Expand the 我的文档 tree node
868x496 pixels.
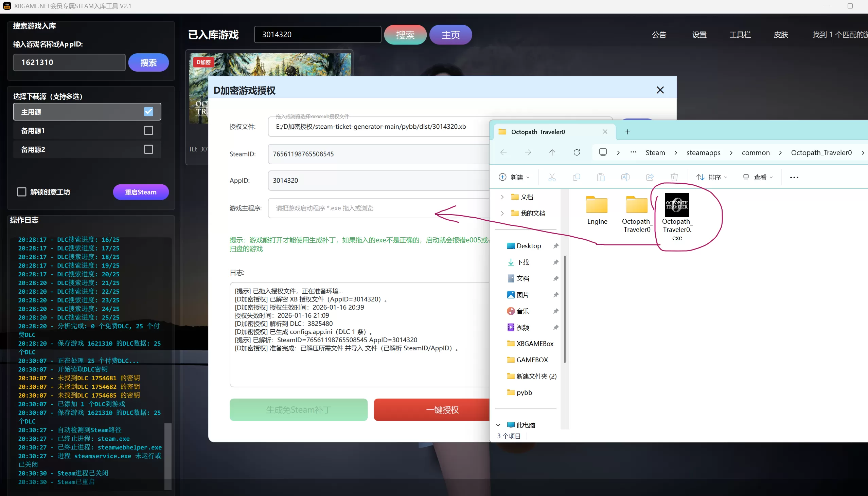click(502, 213)
